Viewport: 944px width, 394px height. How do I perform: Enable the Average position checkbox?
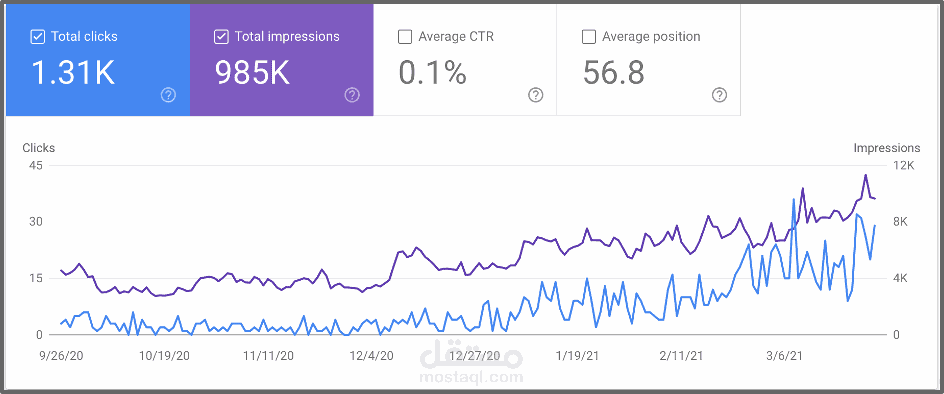(588, 37)
